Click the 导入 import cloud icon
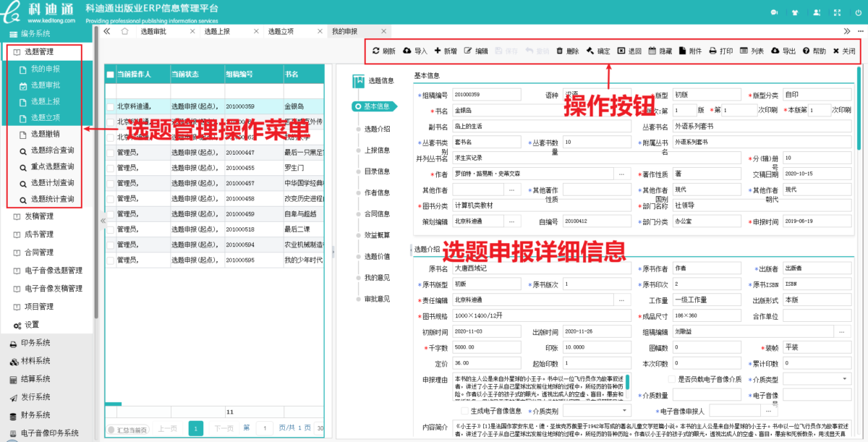868x442 pixels. coord(407,51)
